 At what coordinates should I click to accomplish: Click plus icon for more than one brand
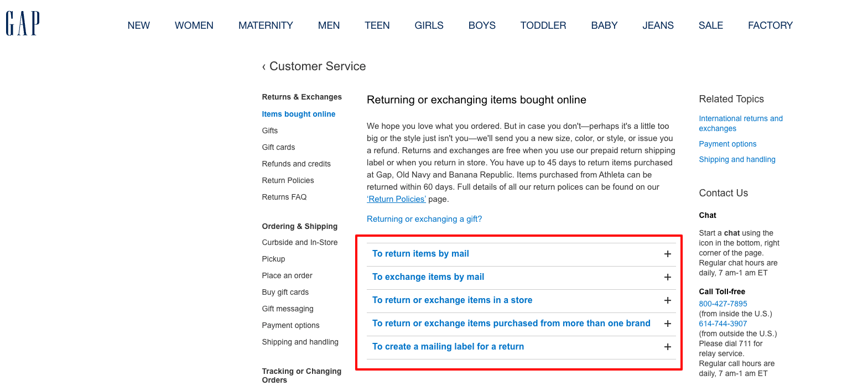point(668,324)
